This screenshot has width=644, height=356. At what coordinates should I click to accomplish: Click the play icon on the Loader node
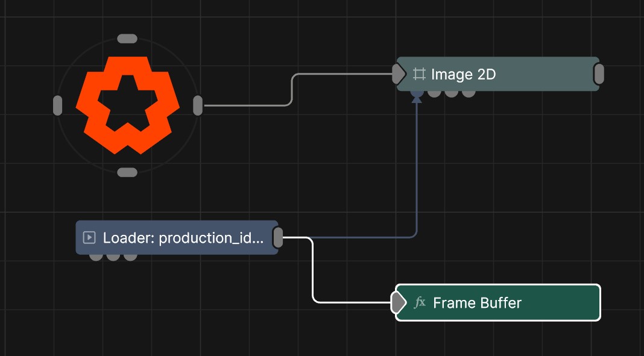pyautogui.click(x=89, y=237)
